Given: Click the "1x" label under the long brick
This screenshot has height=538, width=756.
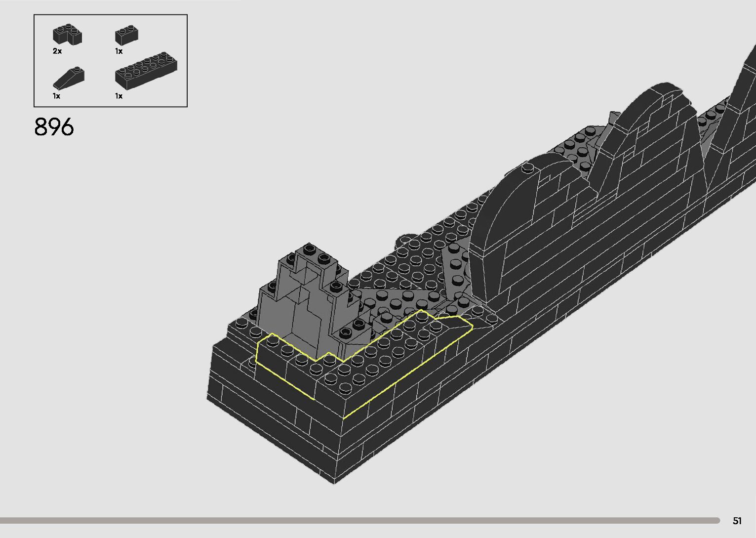Looking at the screenshot, I should tap(119, 96).
